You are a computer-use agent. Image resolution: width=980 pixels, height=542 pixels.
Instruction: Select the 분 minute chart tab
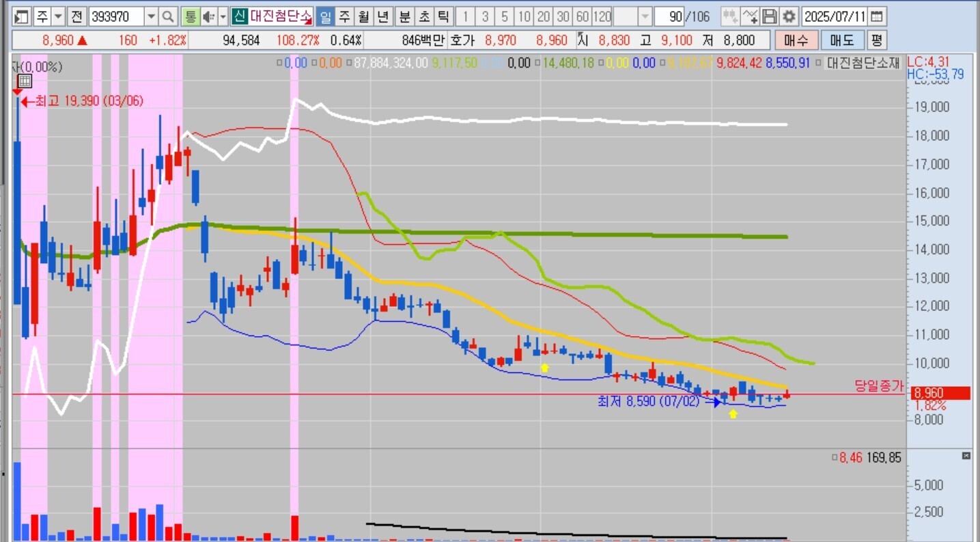404,16
